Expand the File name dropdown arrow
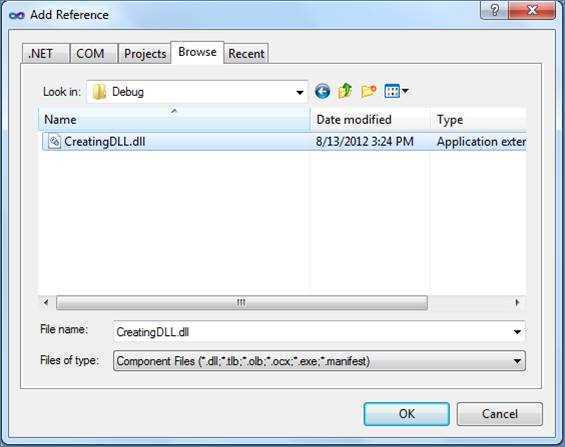 click(517, 332)
